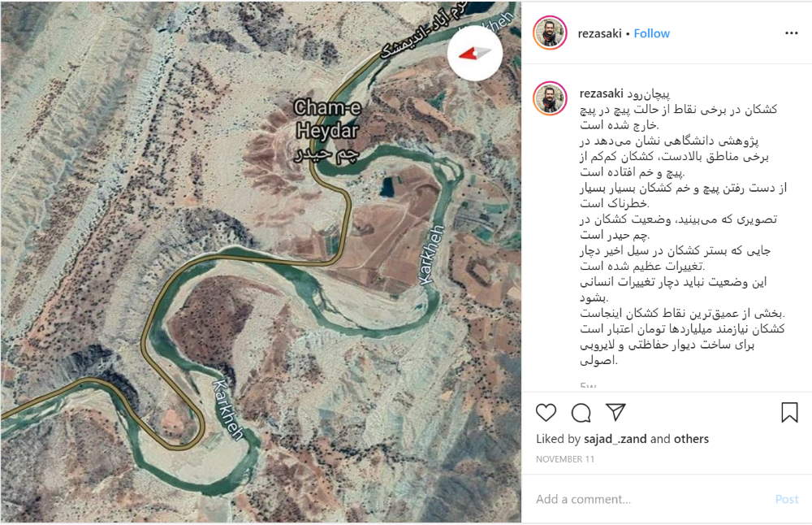
Task: Open comments via speech bubble icon
Action: coord(581,413)
